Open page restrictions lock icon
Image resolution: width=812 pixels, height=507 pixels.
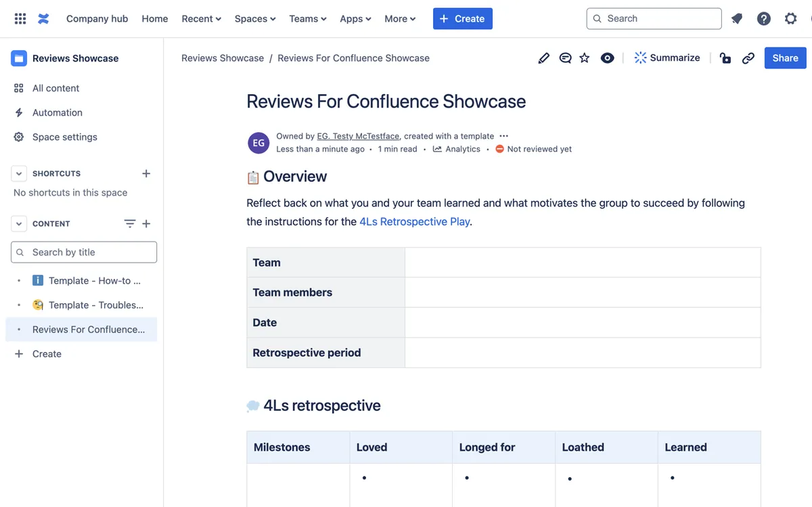pos(725,58)
